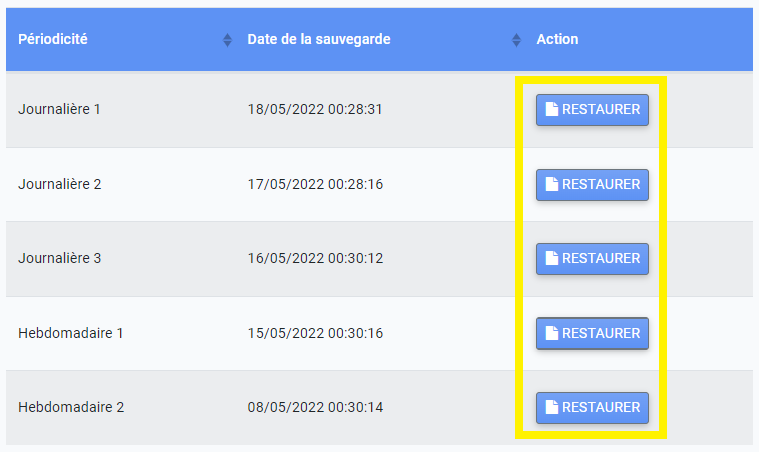The height and width of the screenshot is (452, 759).
Task: Sort by Périodicité using the sort arrows
Action: pyautogui.click(x=227, y=40)
